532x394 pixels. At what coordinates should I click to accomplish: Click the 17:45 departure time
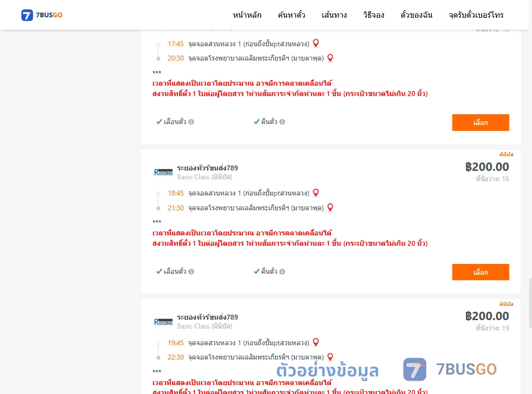[x=176, y=44]
